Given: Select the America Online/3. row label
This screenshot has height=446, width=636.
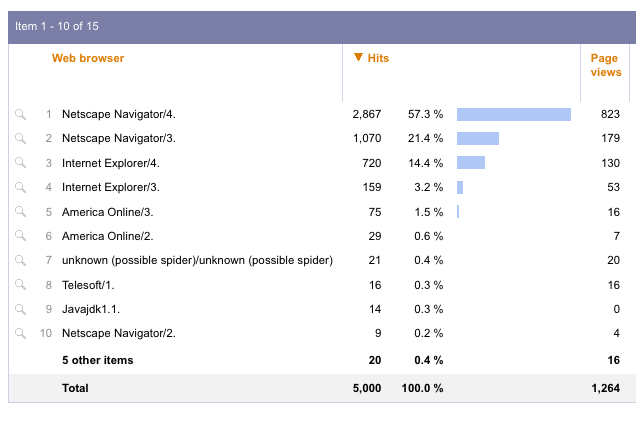Looking at the screenshot, I should (107, 212).
